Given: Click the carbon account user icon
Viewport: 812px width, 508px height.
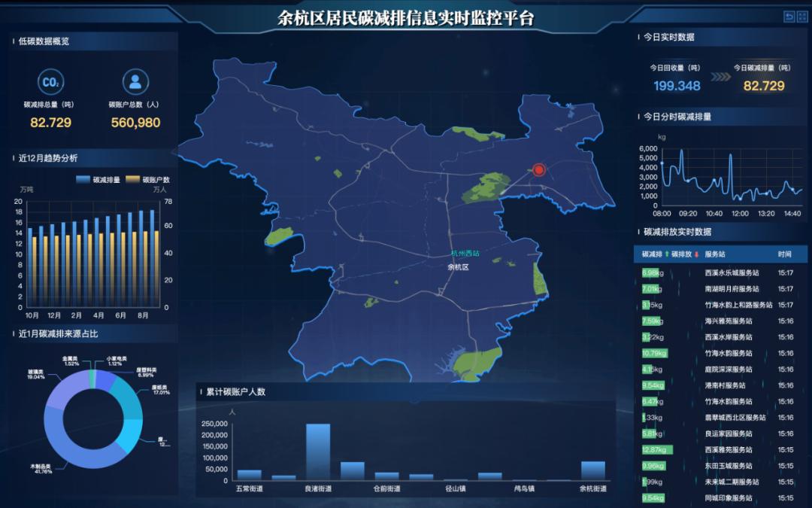Looking at the screenshot, I should (x=135, y=82).
